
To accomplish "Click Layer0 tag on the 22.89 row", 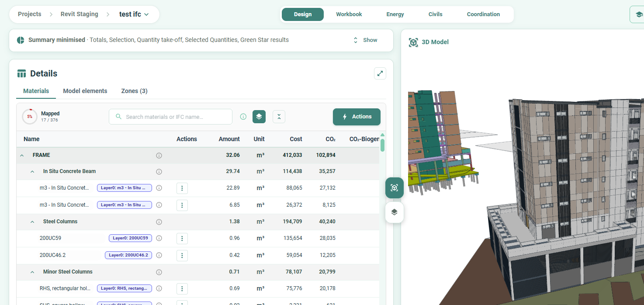I will [x=125, y=188].
